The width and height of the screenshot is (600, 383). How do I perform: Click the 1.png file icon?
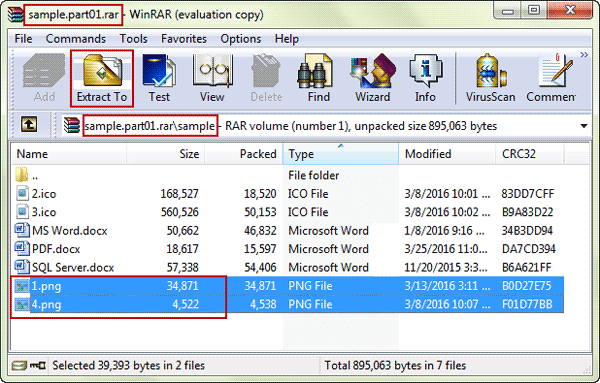pyautogui.click(x=22, y=286)
